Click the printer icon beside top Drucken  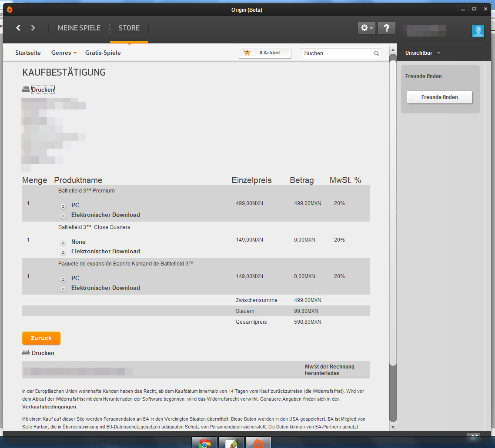[26, 89]
